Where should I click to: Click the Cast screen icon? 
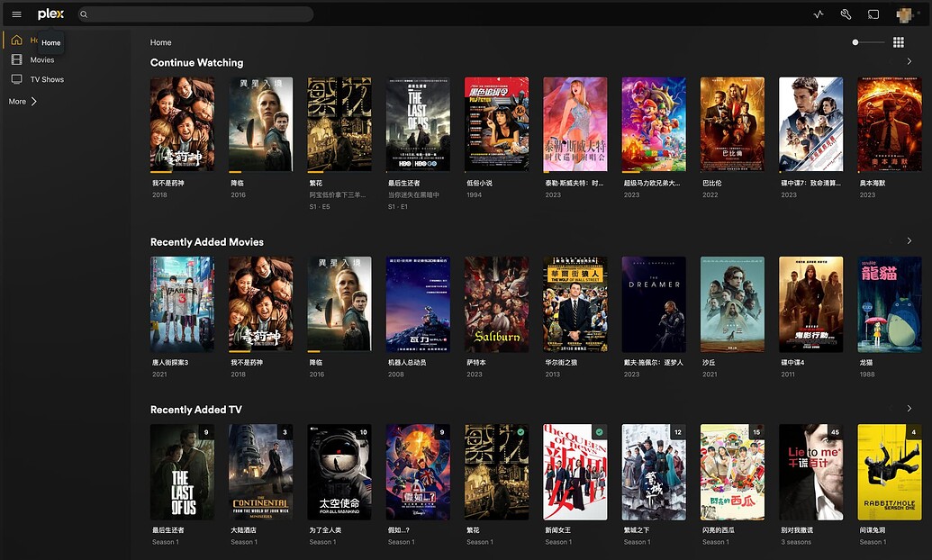(x=873, y=14)
